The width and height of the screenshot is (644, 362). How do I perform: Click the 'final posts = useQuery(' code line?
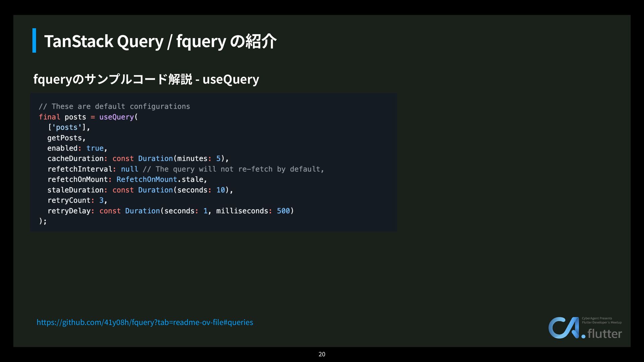point(88,117)
